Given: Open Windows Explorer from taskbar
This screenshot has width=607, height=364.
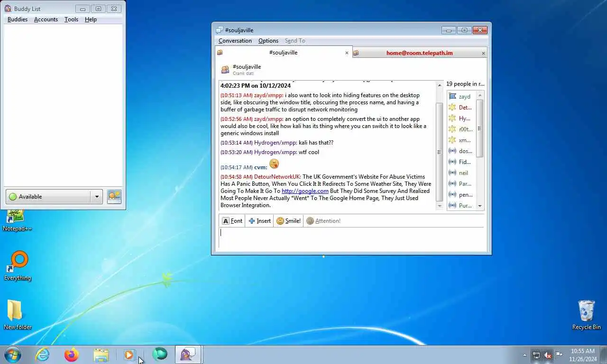Looking at the screenshot, I should click(101, 355).
